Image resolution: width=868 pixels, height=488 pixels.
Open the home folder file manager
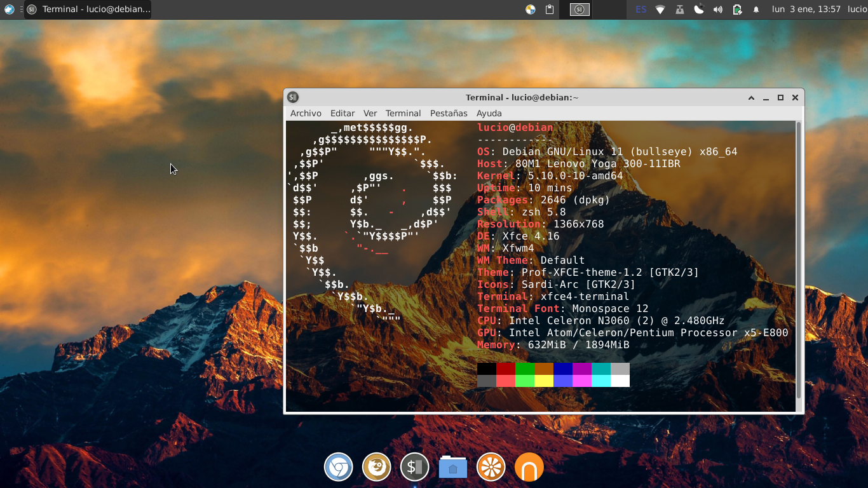(452, 468)
